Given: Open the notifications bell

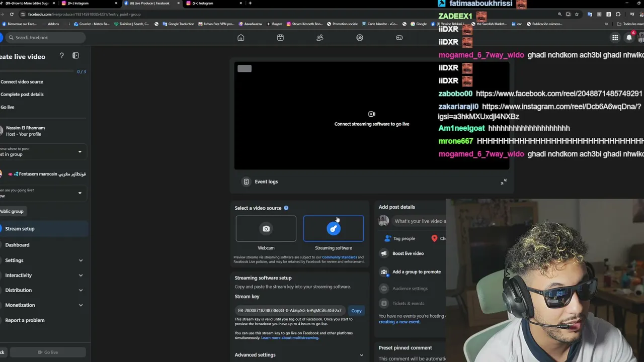Looking at the screenshot, I should tap(629, 38).
